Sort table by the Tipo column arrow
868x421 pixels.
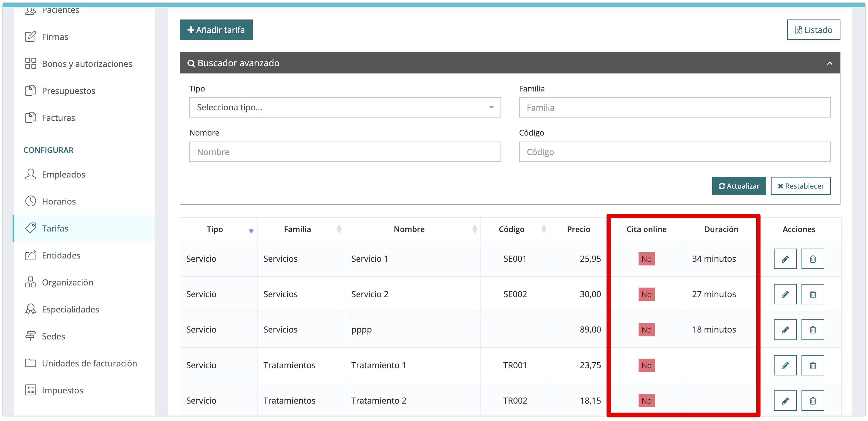click(x=251, y=231)
